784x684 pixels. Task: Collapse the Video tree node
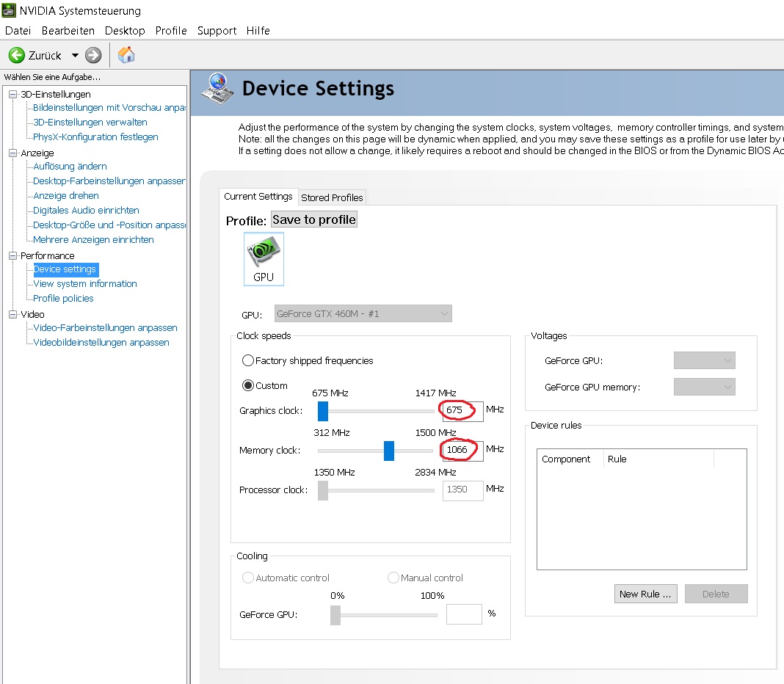(13, 314)
